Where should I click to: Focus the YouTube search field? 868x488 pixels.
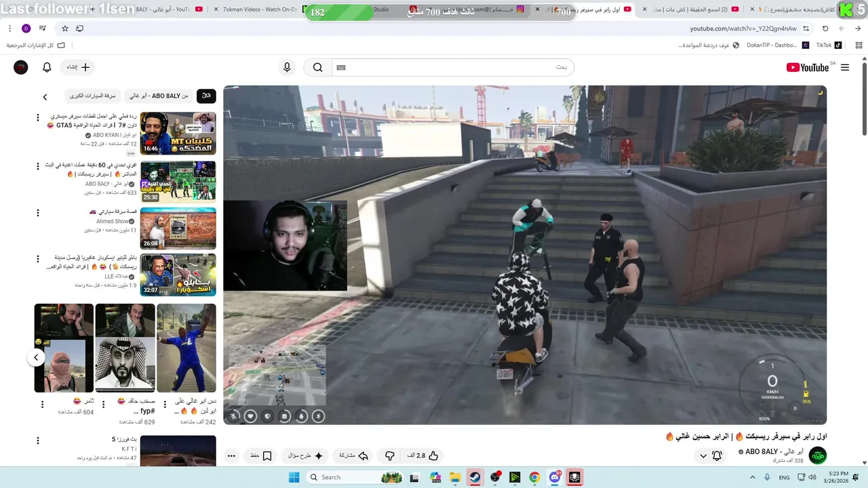[452, 67]
